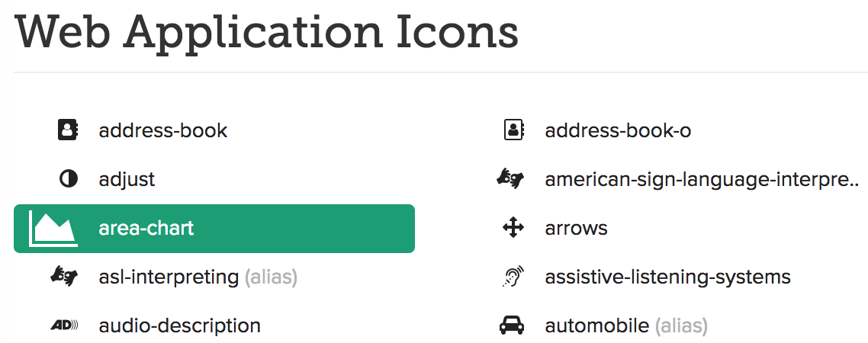The image size is (868, 343).
Task: Click the white area-chart icon
Action: pyautogui.click(x=53, y=229)
